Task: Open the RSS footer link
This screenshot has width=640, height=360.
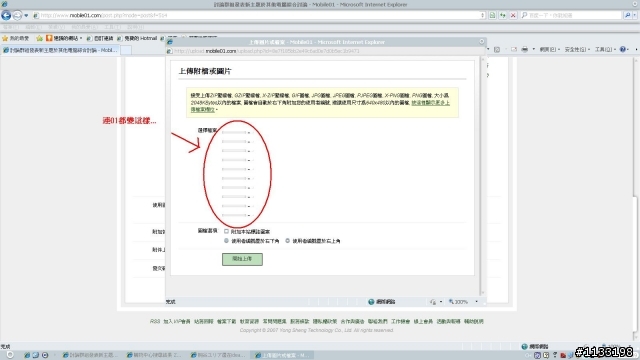Action: click(155, 321)
